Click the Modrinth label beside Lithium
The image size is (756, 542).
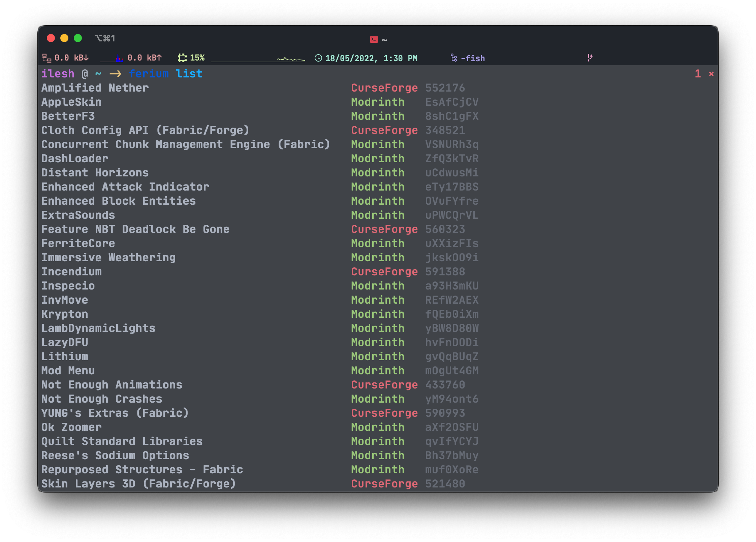coord(377,357)
